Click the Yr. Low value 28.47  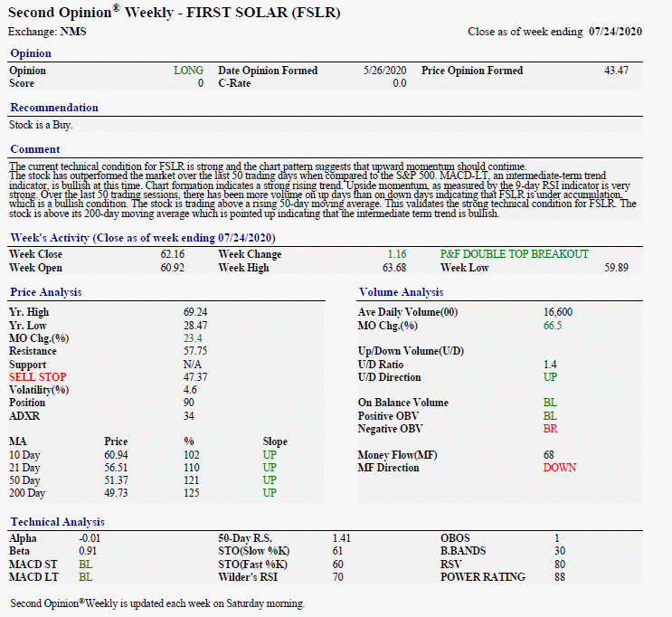coord(195,326)
